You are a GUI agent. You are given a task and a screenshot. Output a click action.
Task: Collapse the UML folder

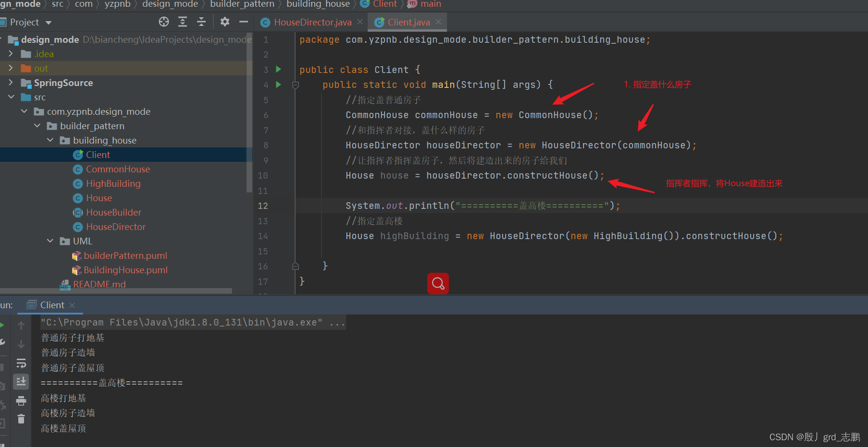(50, 241)
